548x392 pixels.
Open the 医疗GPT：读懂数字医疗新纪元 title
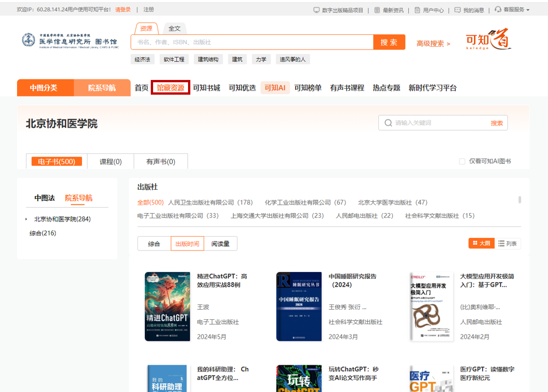[x=487, y=374]
